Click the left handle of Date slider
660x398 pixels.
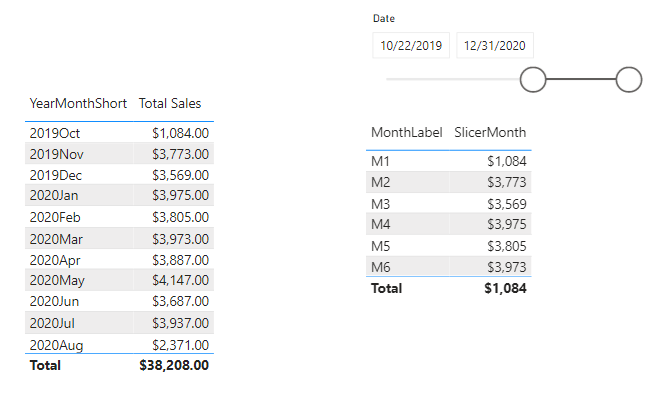[x=533, y=80]
